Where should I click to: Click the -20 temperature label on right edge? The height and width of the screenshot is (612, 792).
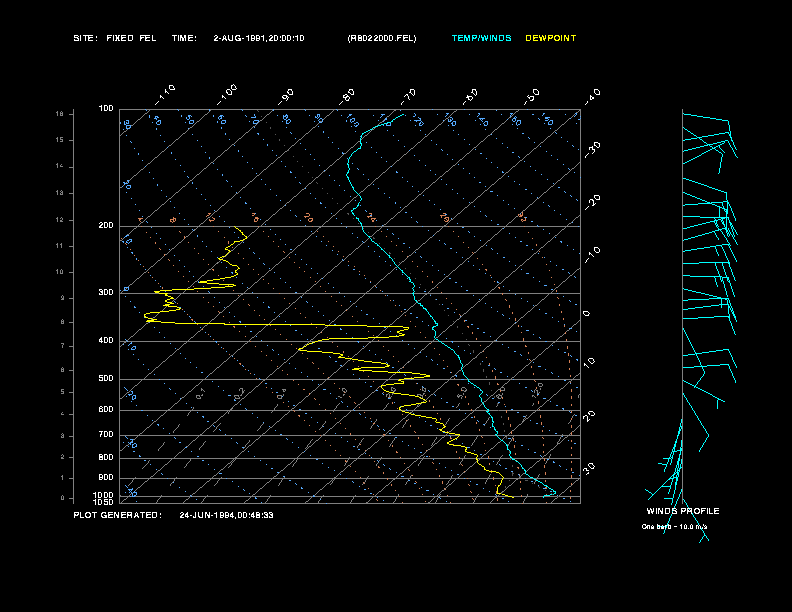click(592, 202)
